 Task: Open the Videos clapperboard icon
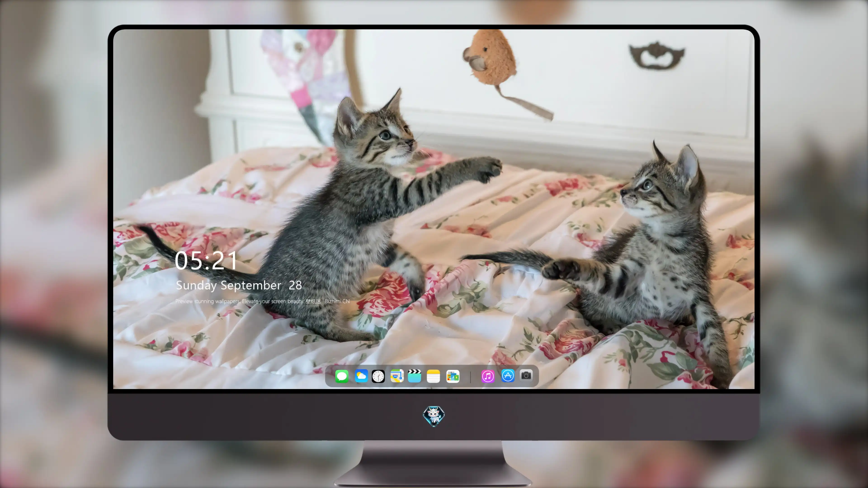(415, 376)
